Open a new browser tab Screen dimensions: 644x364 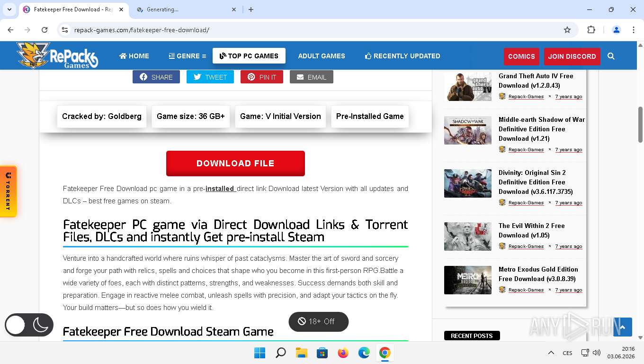pyautogui.click(x=251, y=9)
